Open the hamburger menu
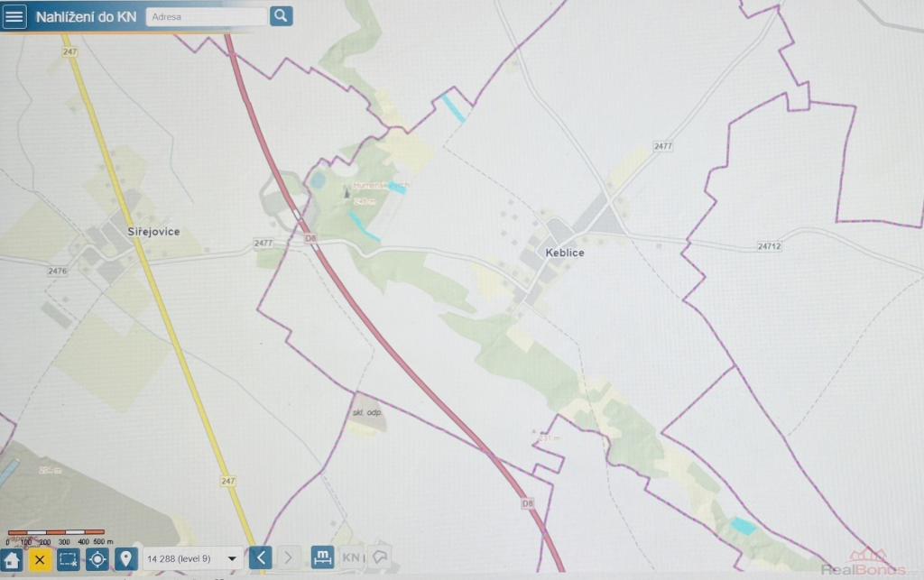924x580 pixels. point(14,16)
